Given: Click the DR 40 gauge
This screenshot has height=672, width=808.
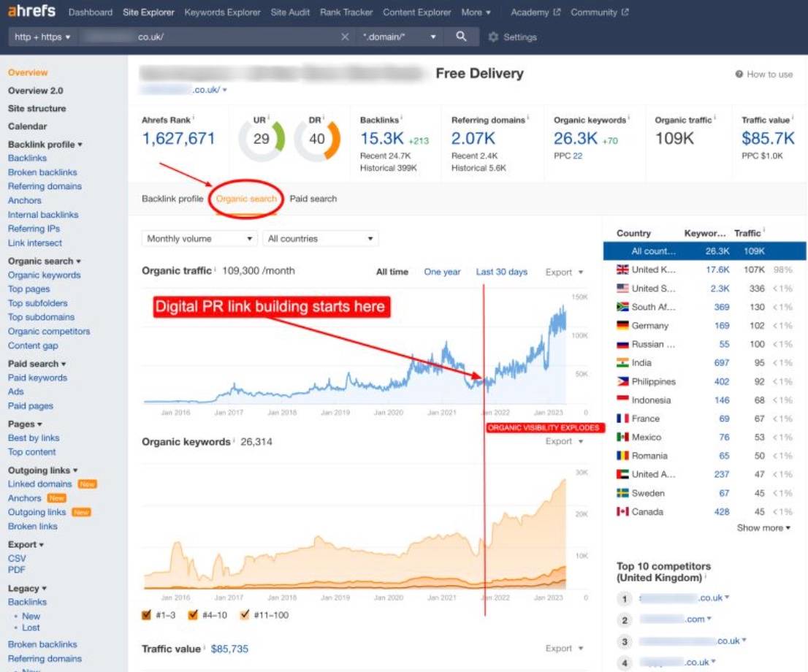Looking at the screenshot, I should click(x=317, y=139).
